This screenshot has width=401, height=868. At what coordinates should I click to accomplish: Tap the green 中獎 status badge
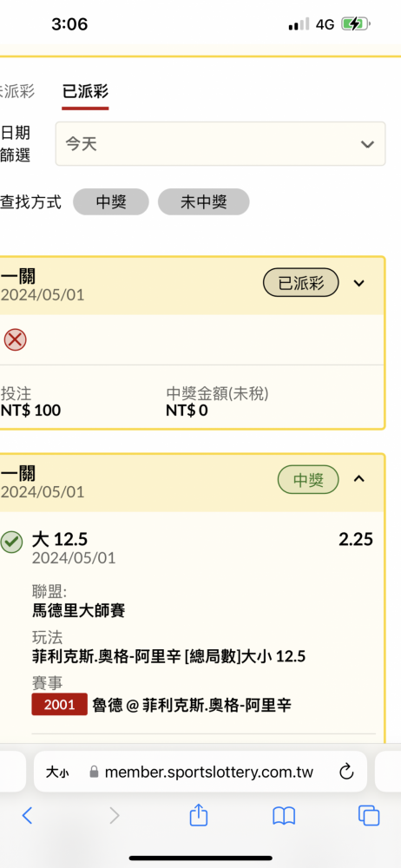(308, 479)
